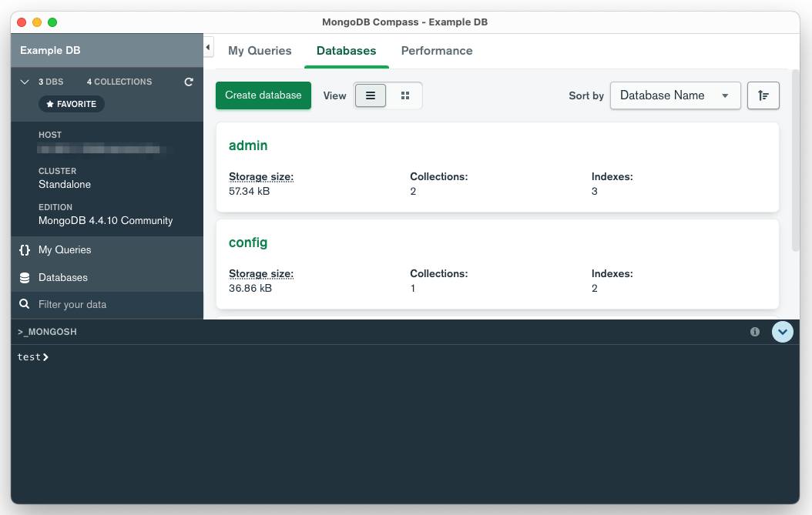Open the admin database

(248, 145)
